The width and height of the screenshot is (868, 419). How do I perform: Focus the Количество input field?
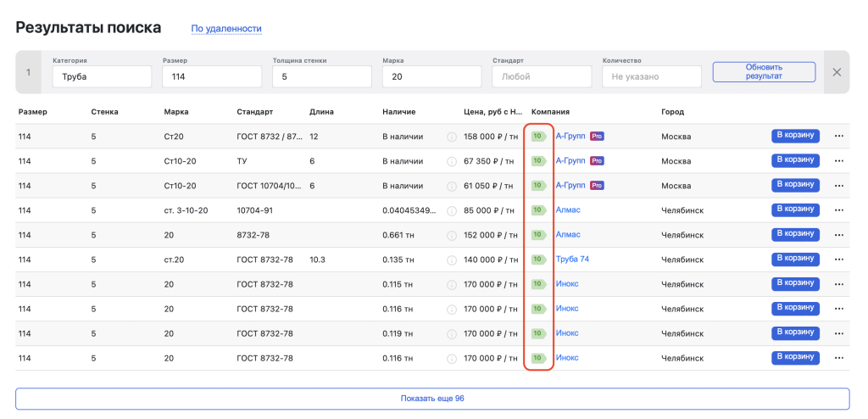tap(651, 76)
